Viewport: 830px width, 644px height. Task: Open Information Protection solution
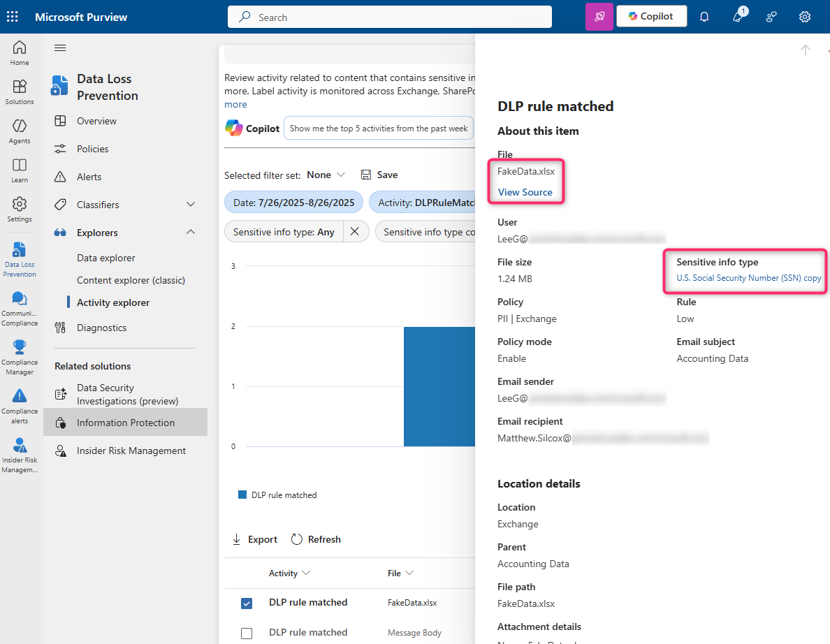coord(125,423)
